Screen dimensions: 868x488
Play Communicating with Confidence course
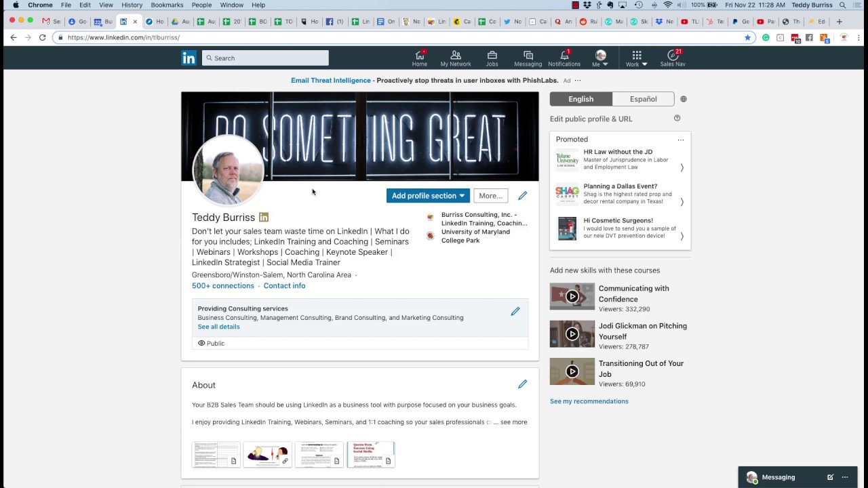pos(572,296)
